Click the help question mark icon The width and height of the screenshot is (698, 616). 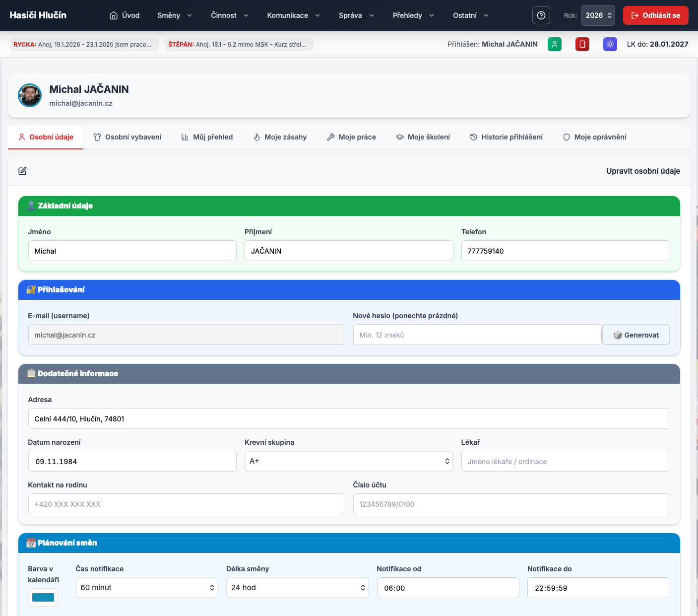541,15
